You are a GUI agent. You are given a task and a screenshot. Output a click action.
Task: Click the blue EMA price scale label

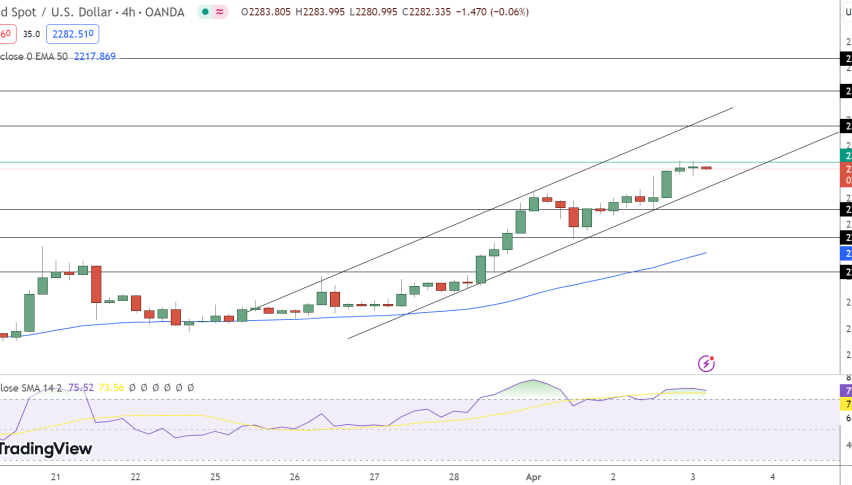846,253
